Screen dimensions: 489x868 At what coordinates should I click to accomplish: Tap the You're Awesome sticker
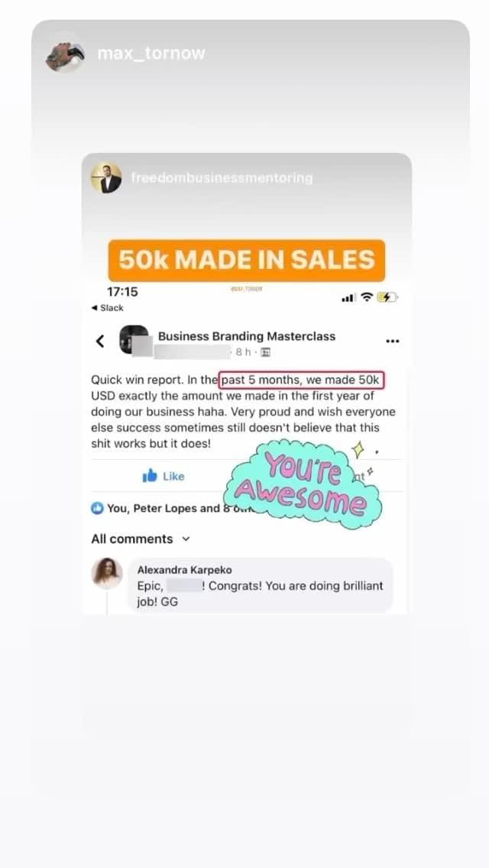click(x=303, y=481)
